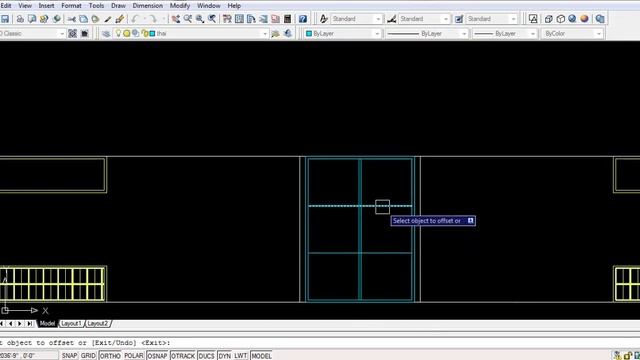This screenshot has width=640, height=360.
Task: Click the Cut scissors icon
Action: [71, 19]
